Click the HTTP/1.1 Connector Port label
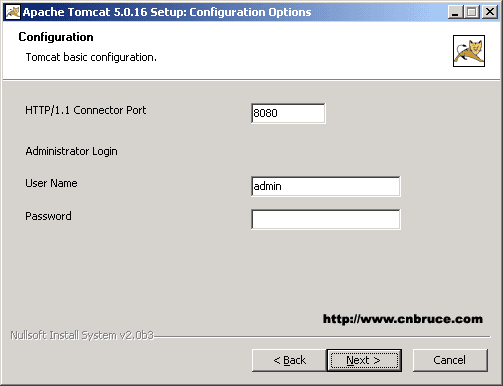503x386 pixels. [86, 110]
